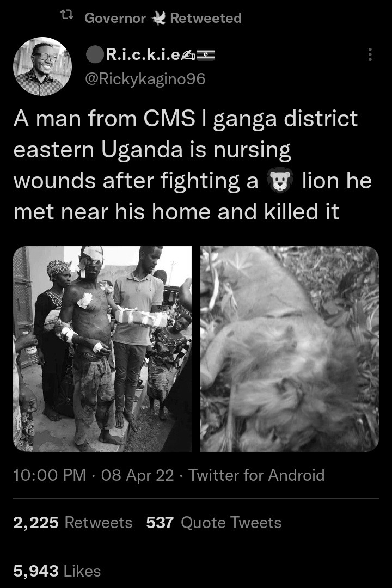
Task: Click the lion emoji in tweet
Action: tap(280, 180)
